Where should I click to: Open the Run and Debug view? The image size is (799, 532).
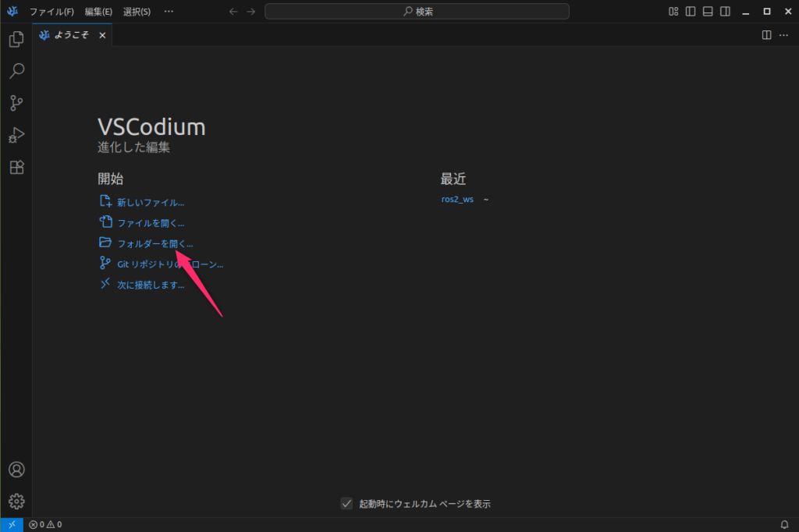point(16,135)
